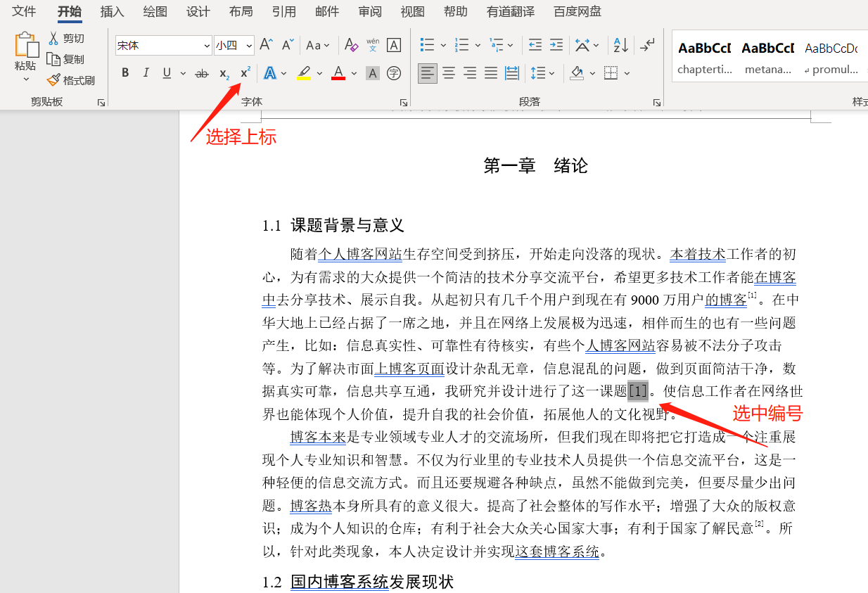Toggle the left-align paragraph button

coord(428,73)
